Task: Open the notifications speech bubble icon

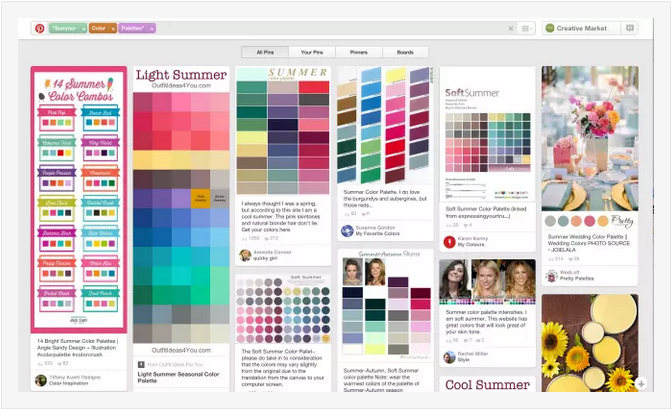Action: [x=630, y=28]
